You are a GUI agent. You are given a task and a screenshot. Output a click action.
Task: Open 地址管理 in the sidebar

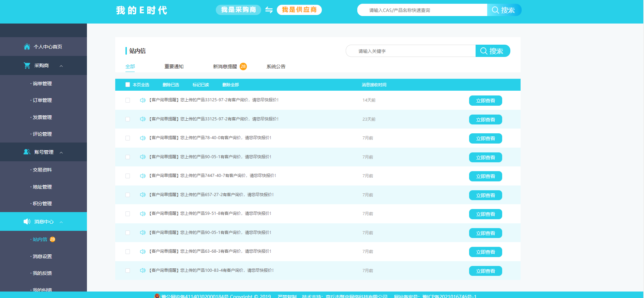tap(42, 187)
